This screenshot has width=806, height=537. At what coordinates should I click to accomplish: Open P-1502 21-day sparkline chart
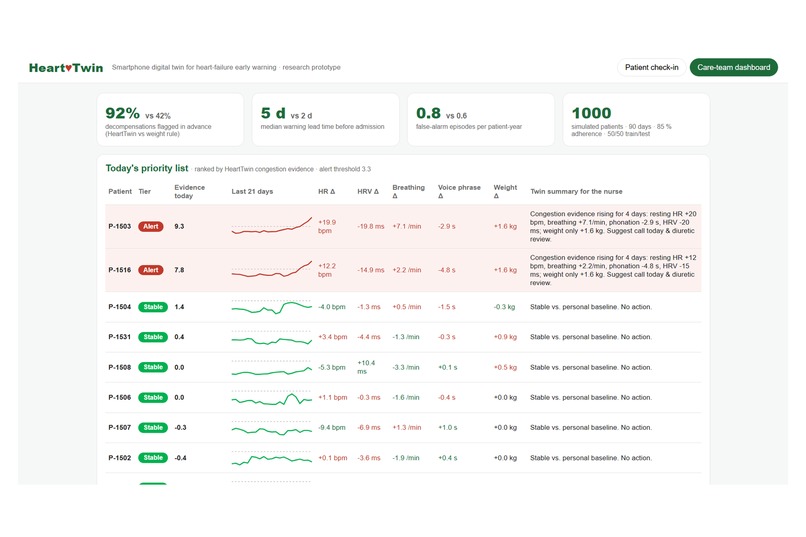[271, 458]
